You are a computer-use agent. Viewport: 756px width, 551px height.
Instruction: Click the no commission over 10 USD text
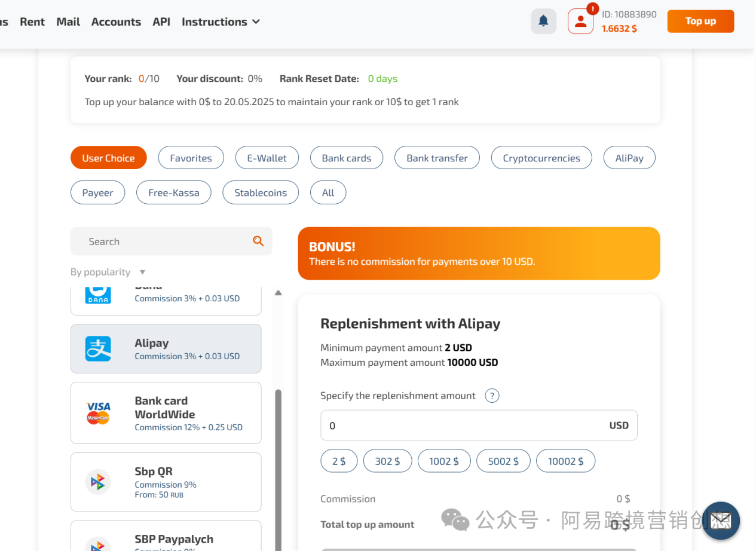point(422,261)
